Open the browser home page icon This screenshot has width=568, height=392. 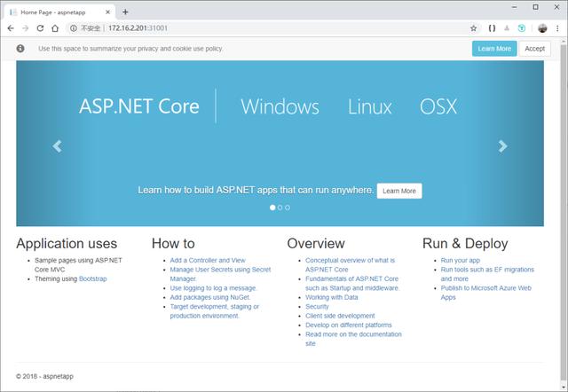point(55,28)
